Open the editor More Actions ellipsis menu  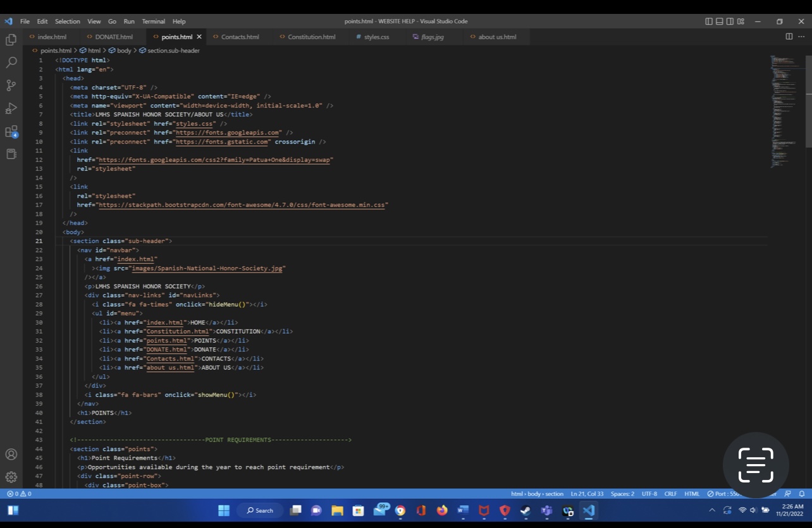[x=801, y=37]
